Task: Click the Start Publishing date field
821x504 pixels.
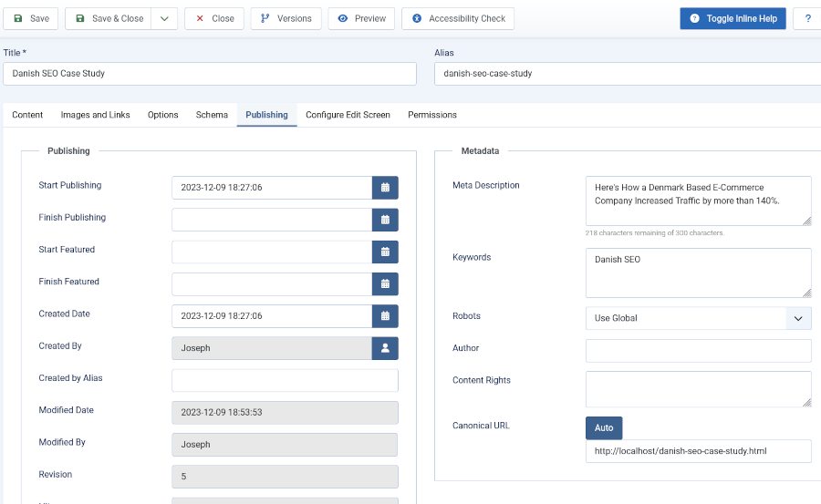Action: [272, 188]
